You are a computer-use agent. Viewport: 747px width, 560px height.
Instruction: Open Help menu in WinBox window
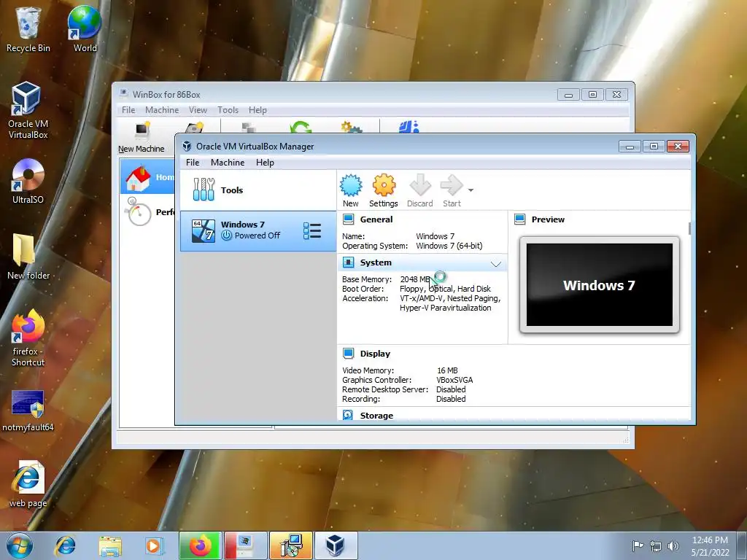(x=258, y=110)
